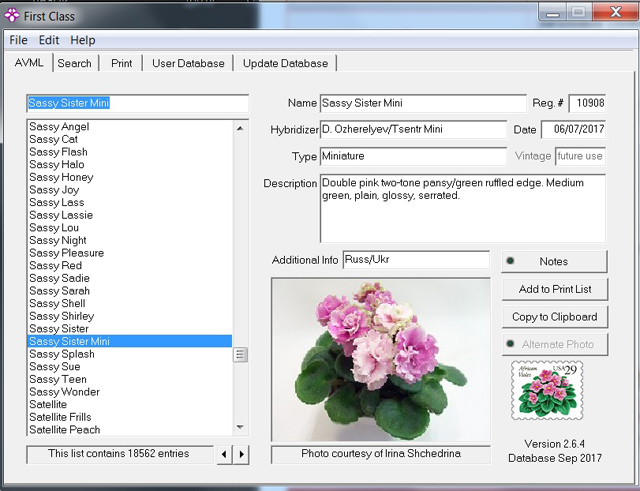Click the next entry right arrow
Image resolution: width=640 pixels, height=491 pixels.
point(241,454)
